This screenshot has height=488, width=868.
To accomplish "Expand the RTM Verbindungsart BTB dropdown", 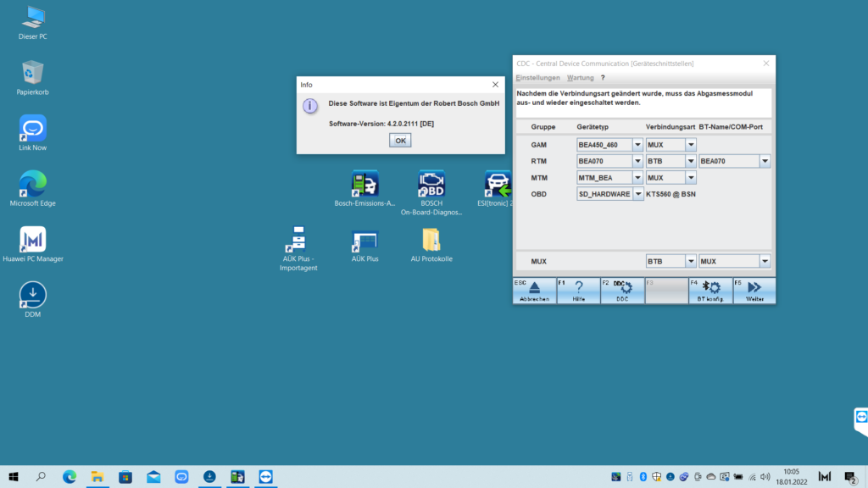I will [x=690, y=161].
